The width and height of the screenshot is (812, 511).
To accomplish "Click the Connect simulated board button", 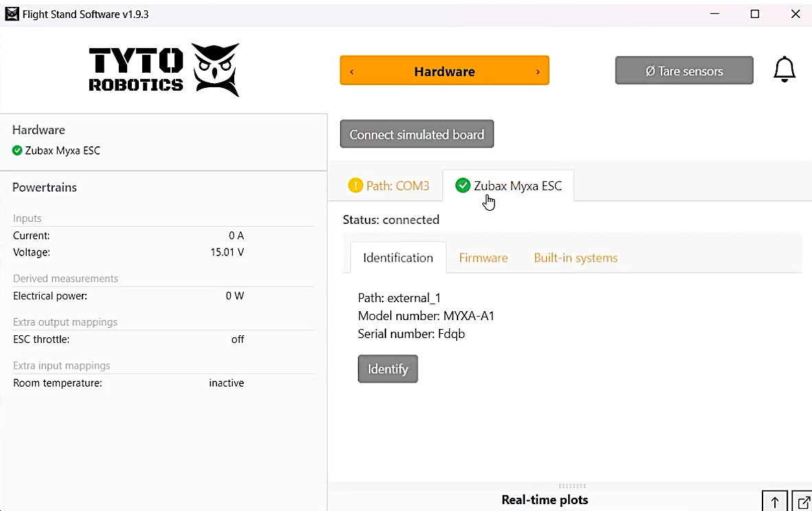I will (416, 134).
